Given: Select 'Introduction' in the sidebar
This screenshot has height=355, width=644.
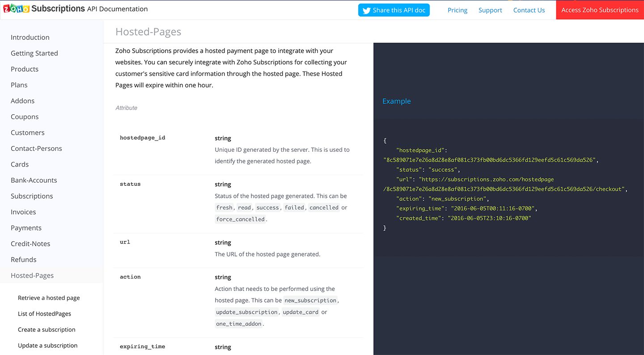Looking at the screenshot, I should (30, 37).
